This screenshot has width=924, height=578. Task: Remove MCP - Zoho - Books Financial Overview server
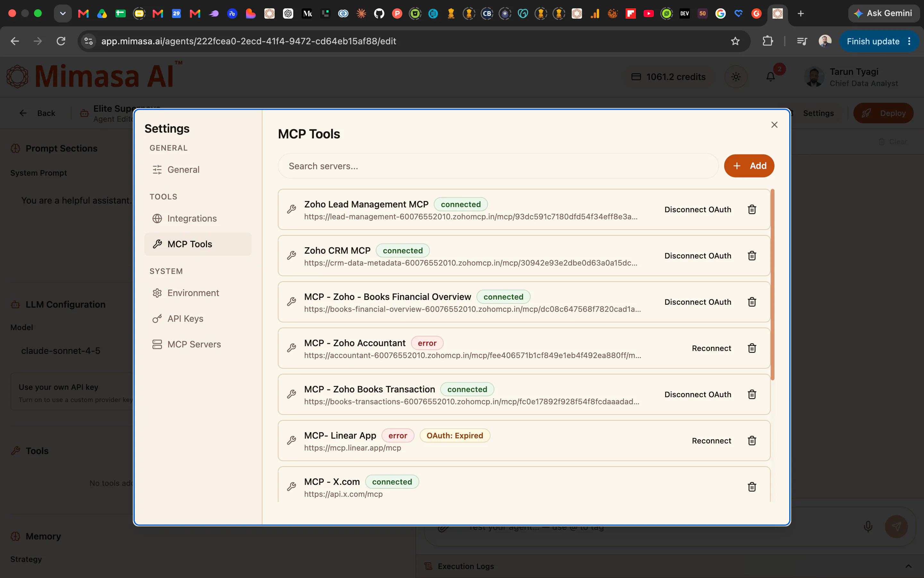coord(752,302)
